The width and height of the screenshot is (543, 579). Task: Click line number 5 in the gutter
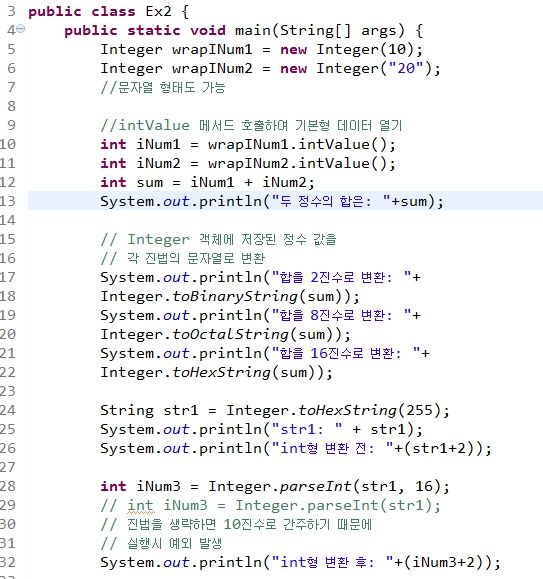(x=11, y=49)
